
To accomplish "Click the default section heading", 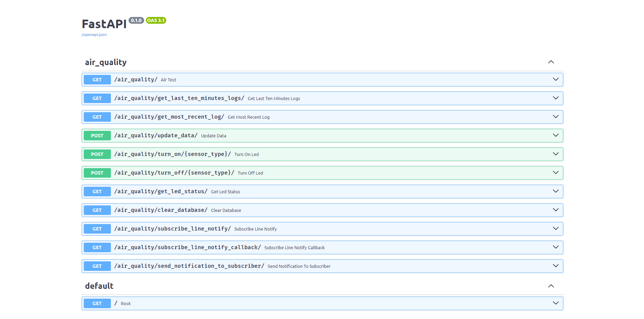I will [x=99, y=286].
